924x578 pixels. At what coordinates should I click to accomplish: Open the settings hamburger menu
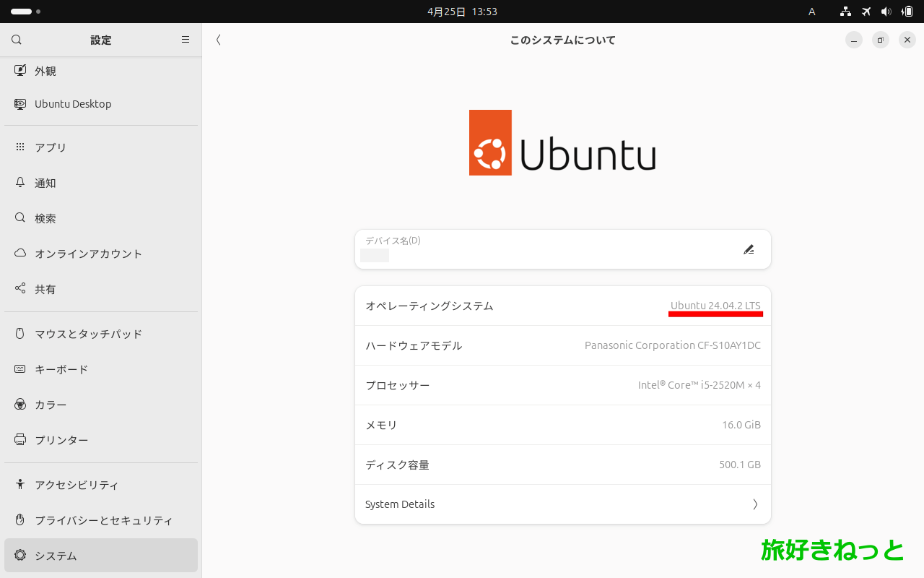[186, 40]
